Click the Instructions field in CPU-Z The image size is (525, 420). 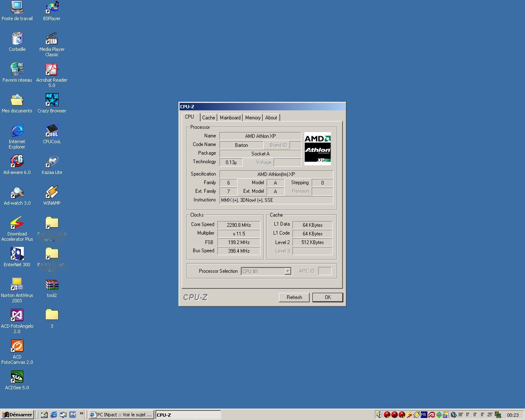click(x=276, y=200)
